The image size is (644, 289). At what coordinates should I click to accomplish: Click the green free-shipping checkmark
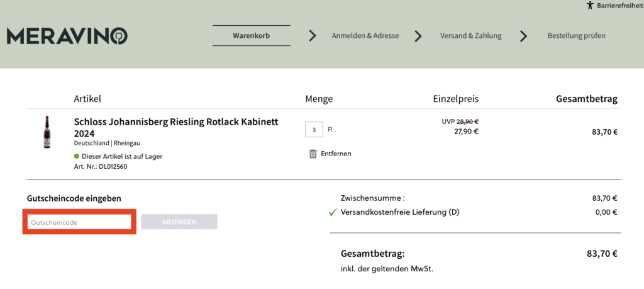point(333,213)
